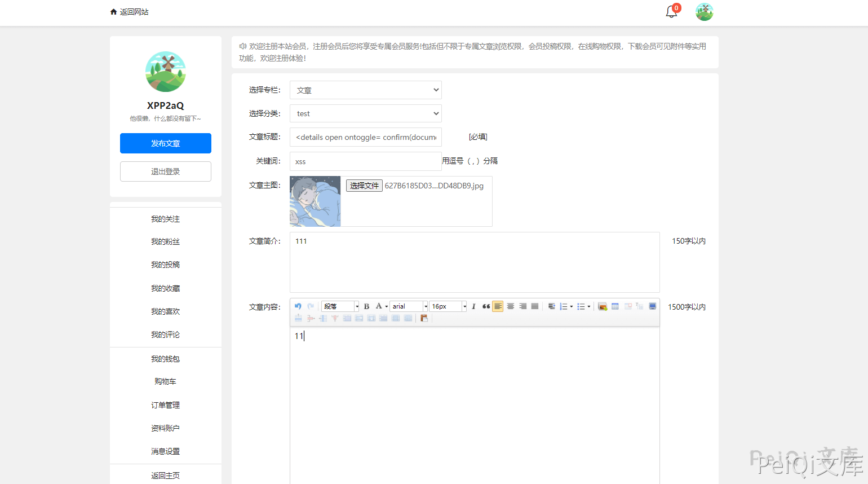Open the 选择专栏 dropdown showing 文章

365,90
